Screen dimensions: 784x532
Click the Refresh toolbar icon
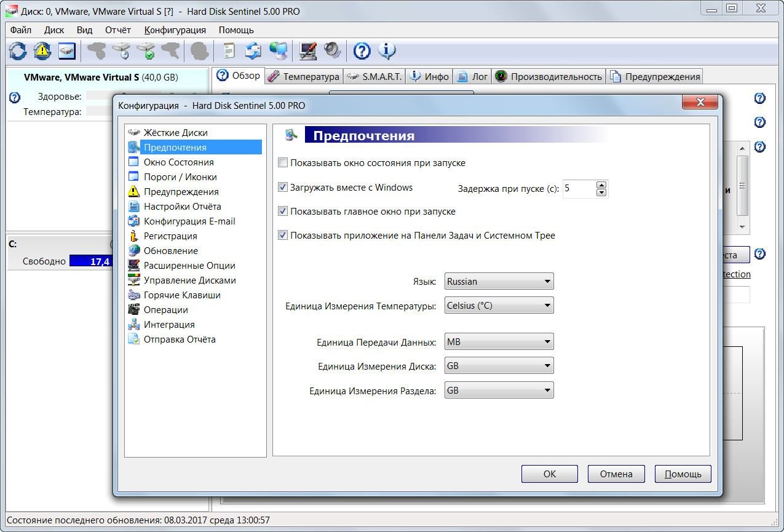coord(18,50)
